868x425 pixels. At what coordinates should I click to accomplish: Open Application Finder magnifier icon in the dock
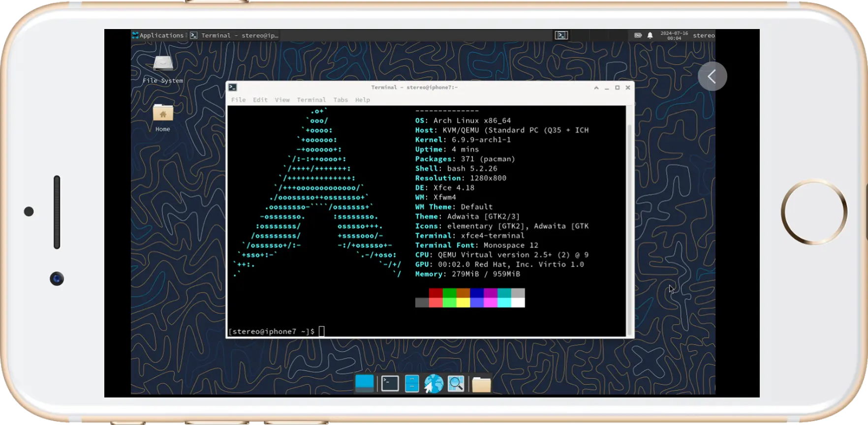(456, 384)
